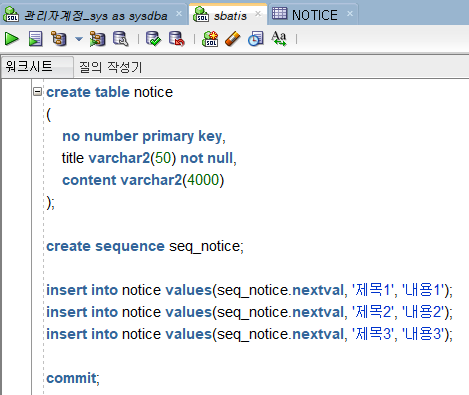Run the statement with the green play icon
The width and height of the screenshot is (469, 395).
click(12, 39)
